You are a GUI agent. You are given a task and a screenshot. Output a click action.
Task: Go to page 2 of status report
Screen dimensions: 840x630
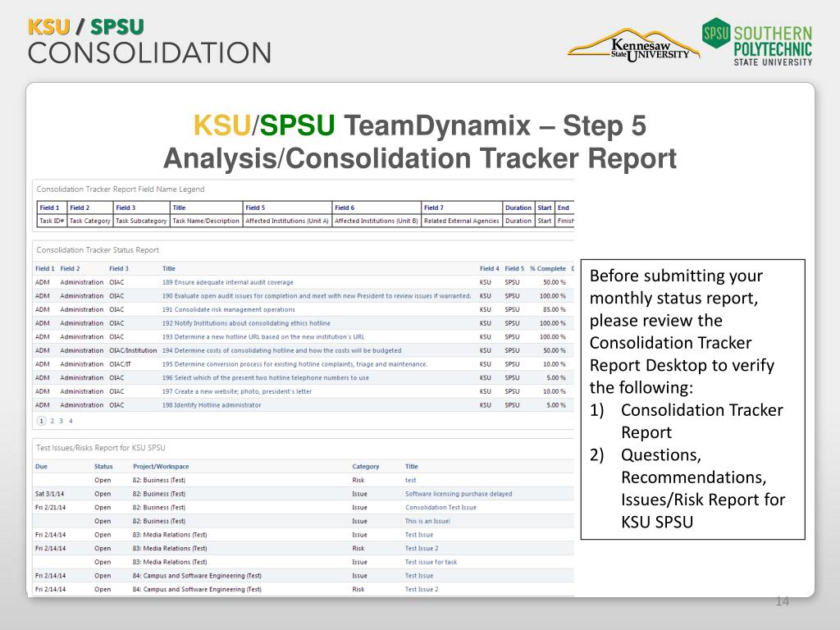tap(52, 421)
